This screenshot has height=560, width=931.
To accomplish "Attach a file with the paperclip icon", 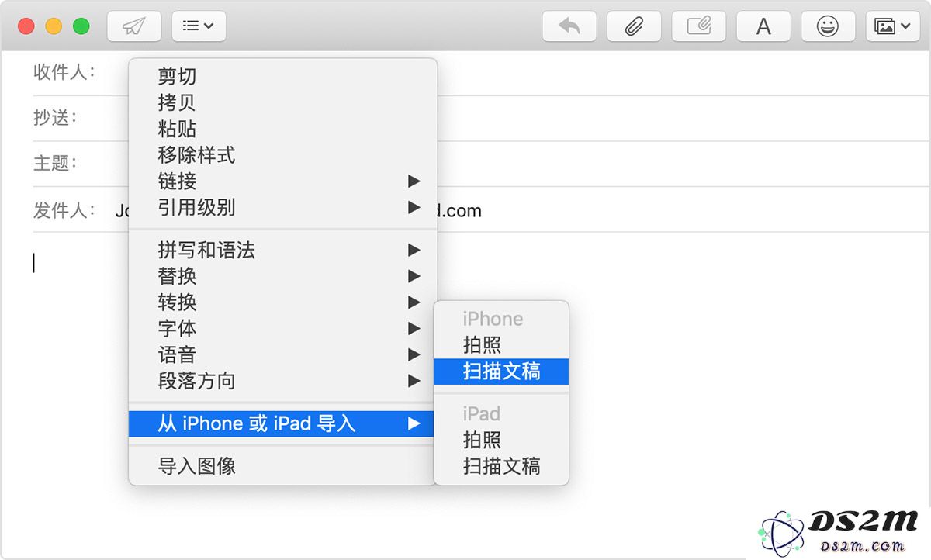I will coord(634,26).
